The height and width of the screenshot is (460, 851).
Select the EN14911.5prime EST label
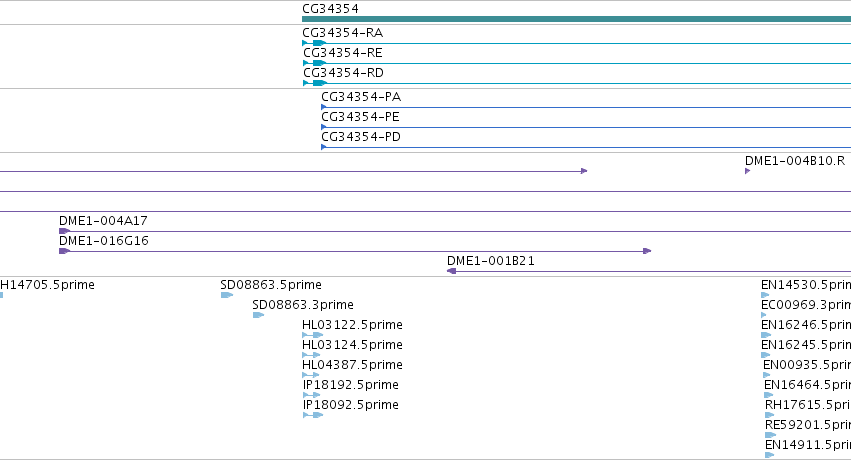808,446
